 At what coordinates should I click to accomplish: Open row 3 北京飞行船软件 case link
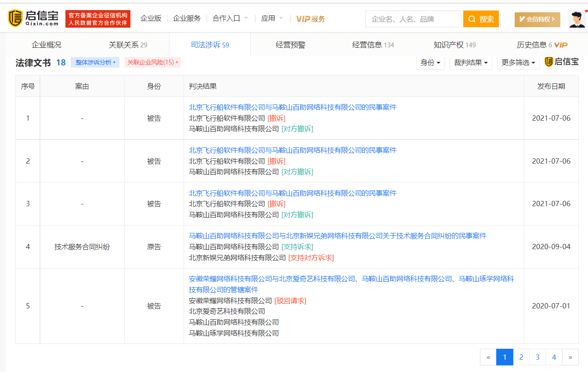tap(292, 193)
